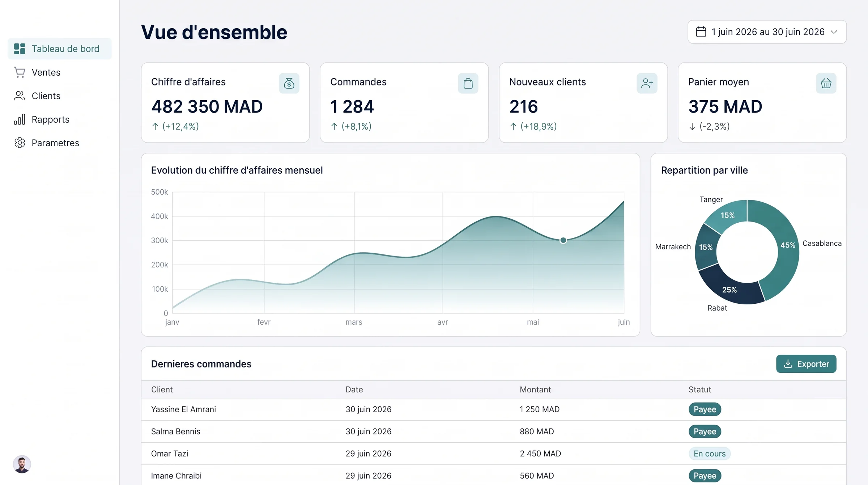Open Parametres settings page

pyautogui.click(x=60, y=143)
